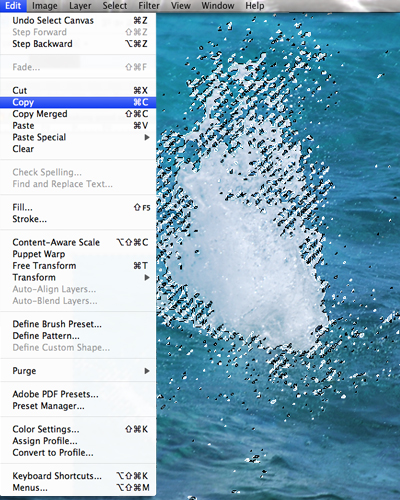Open the Select menu
The width and height of the screenshot is (400, 500).
click(x=115, y=6)
